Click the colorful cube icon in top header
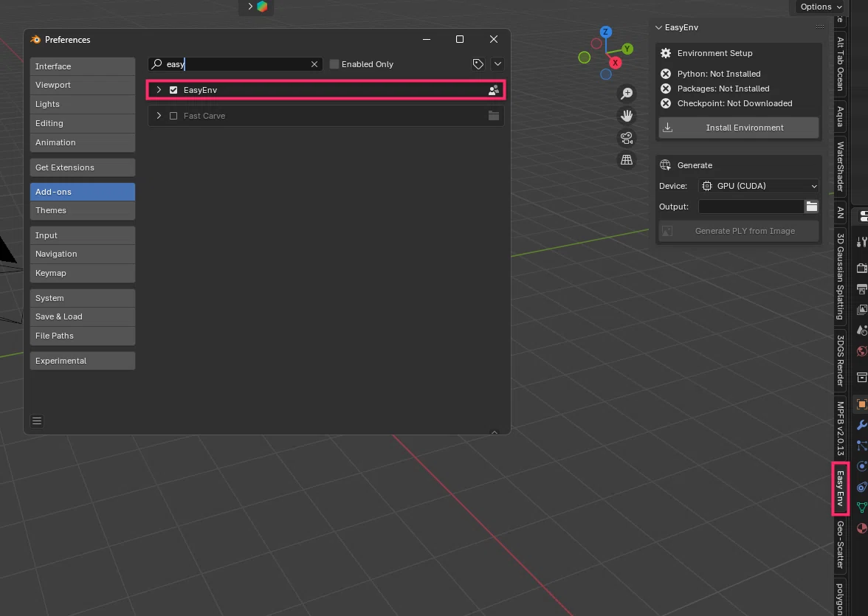This screenshot has height=616, width=868. [x=263, y=7]
